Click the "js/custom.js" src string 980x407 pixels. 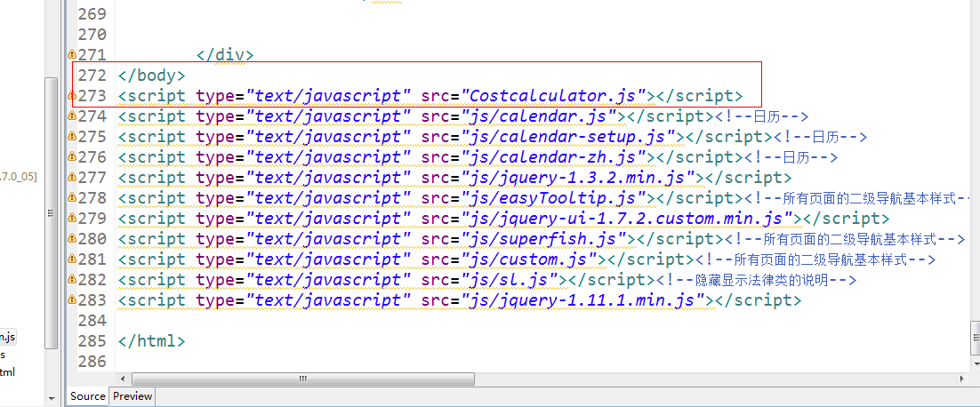(529, 259)
